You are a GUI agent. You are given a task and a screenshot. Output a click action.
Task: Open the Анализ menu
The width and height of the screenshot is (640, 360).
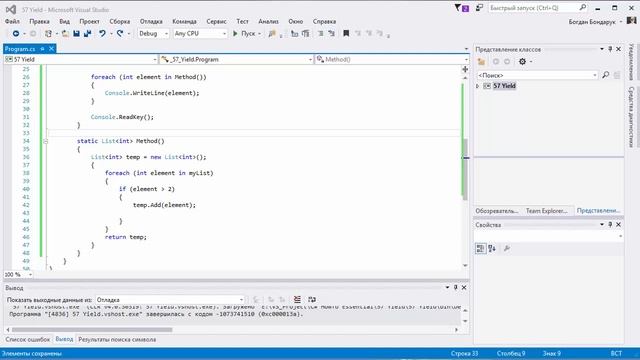coord(268,21)
